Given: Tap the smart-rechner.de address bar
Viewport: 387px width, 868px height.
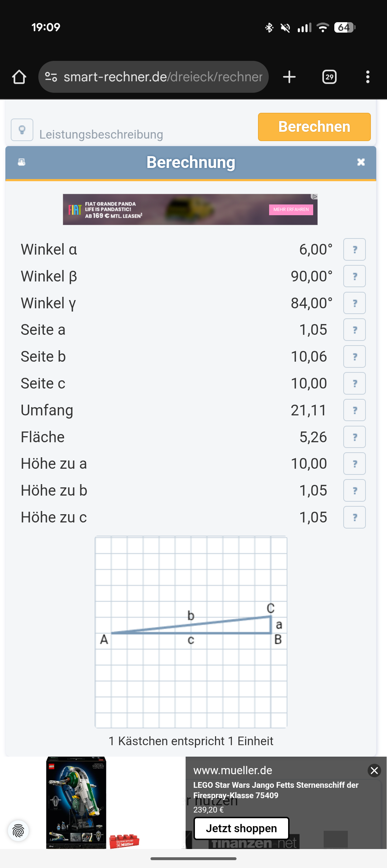Looking at the screenshot, I should point(163,77).
